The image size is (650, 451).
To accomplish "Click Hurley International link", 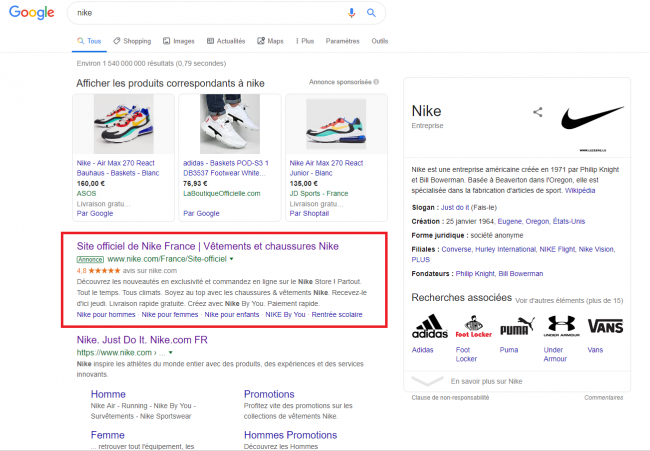I will pos(505,250).
